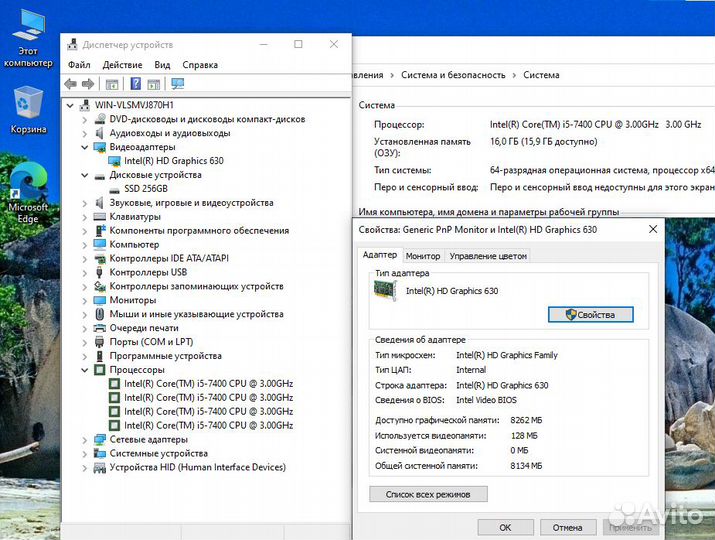Click Список всех режимов button

[x=428, y=494]
